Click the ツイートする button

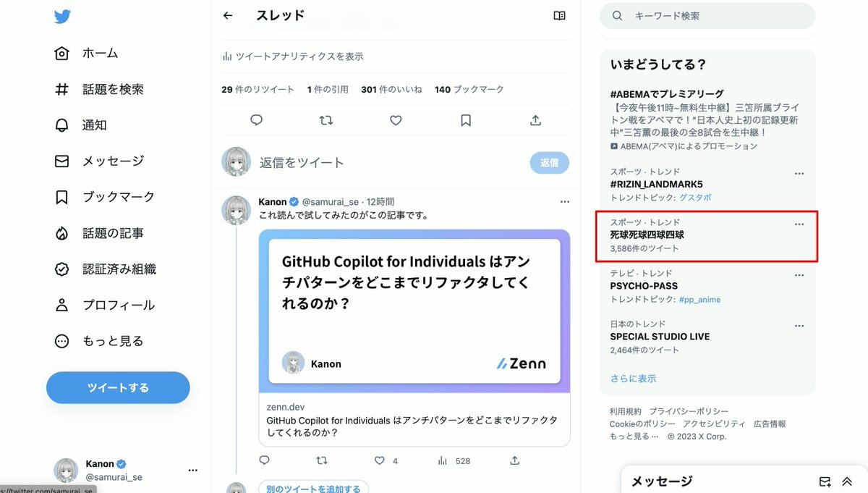coord(118,388)
